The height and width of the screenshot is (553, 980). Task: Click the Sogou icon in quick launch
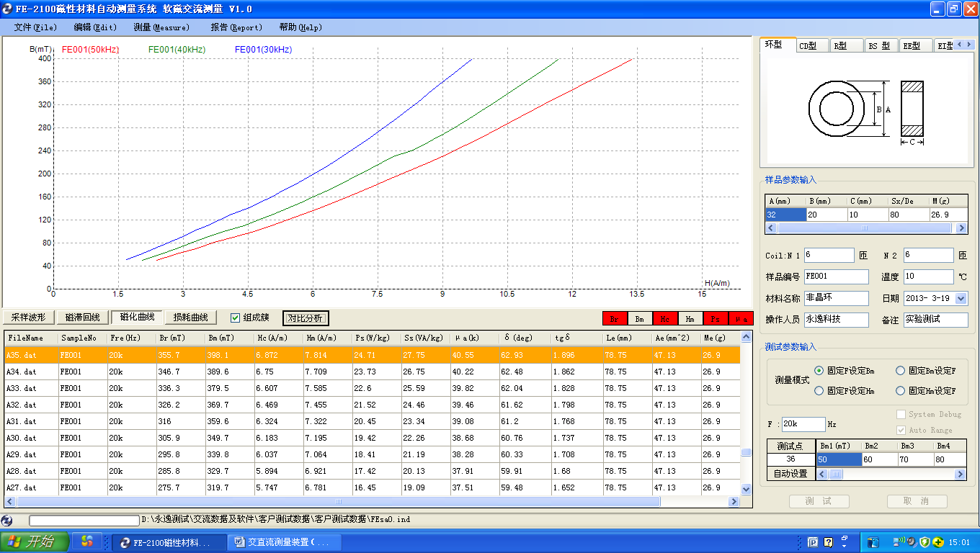87,541
